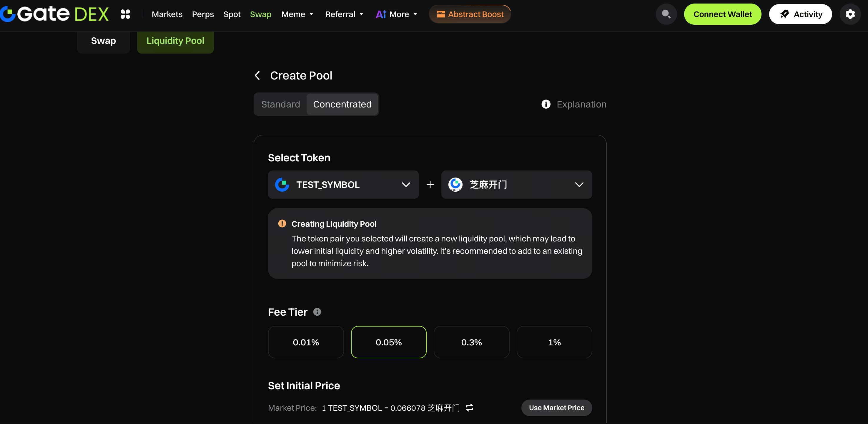Open the Meme navigation dropdown

click(297, 14)
